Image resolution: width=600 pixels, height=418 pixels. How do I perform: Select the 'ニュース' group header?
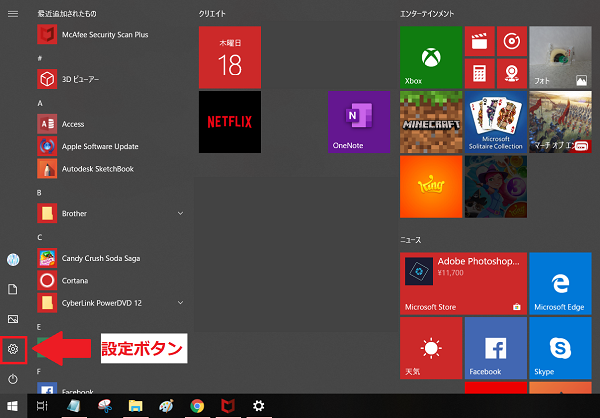pos(411,240)
